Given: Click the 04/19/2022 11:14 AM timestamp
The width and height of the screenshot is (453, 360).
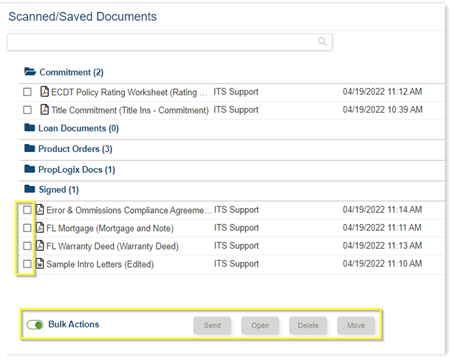Looking at the screenshot, I should (382, 210).
